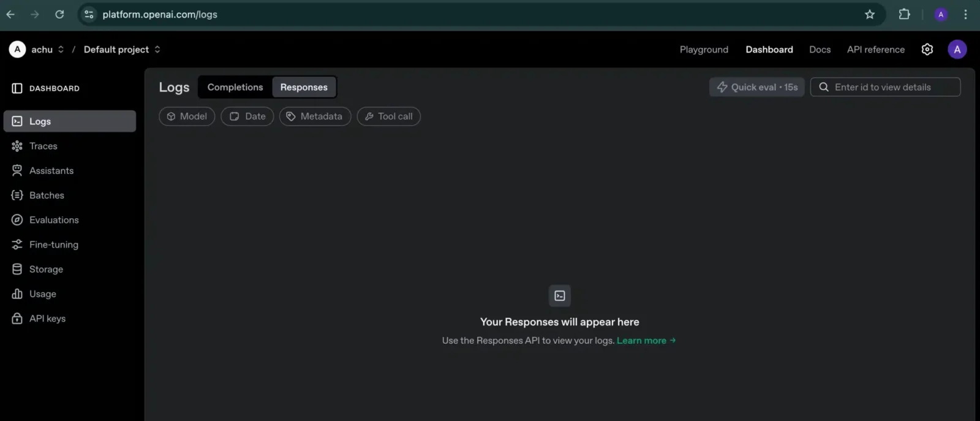The height and width of the screenshot is (421, 980).
Task: Switch to the Completions tab
Action: [x=235, y=87]
